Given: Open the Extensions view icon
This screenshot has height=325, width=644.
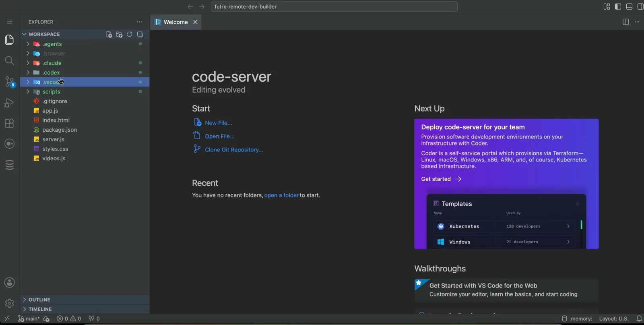Looking at the screenshot, I should (x=9, y=123).
